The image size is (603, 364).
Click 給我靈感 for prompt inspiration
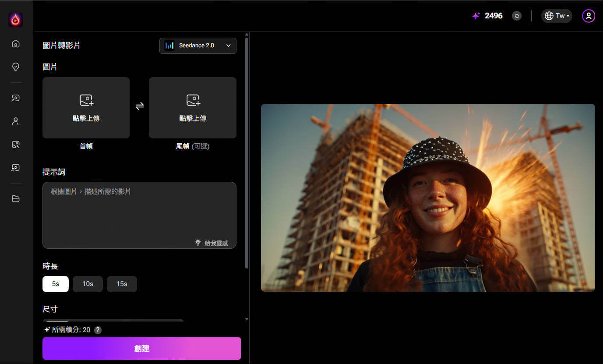pyautogui.click(x=212, y=243)
